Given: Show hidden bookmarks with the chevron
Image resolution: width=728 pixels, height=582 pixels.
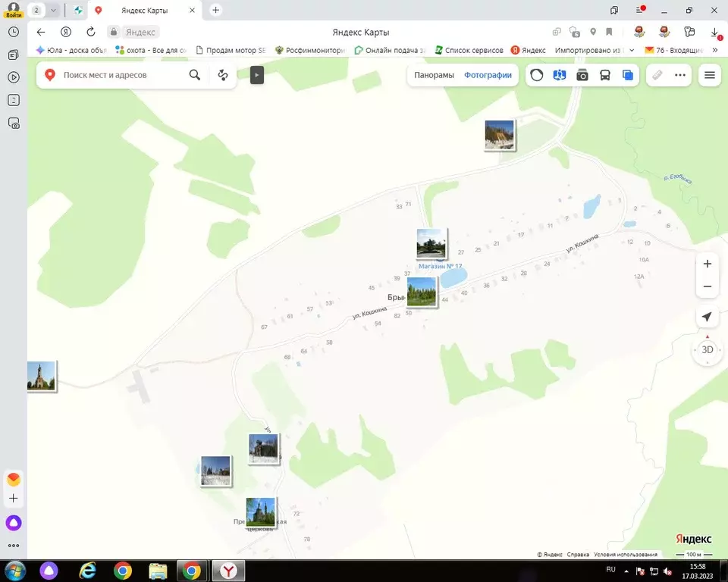Looking at the screenshot, I should click(715, 50).
